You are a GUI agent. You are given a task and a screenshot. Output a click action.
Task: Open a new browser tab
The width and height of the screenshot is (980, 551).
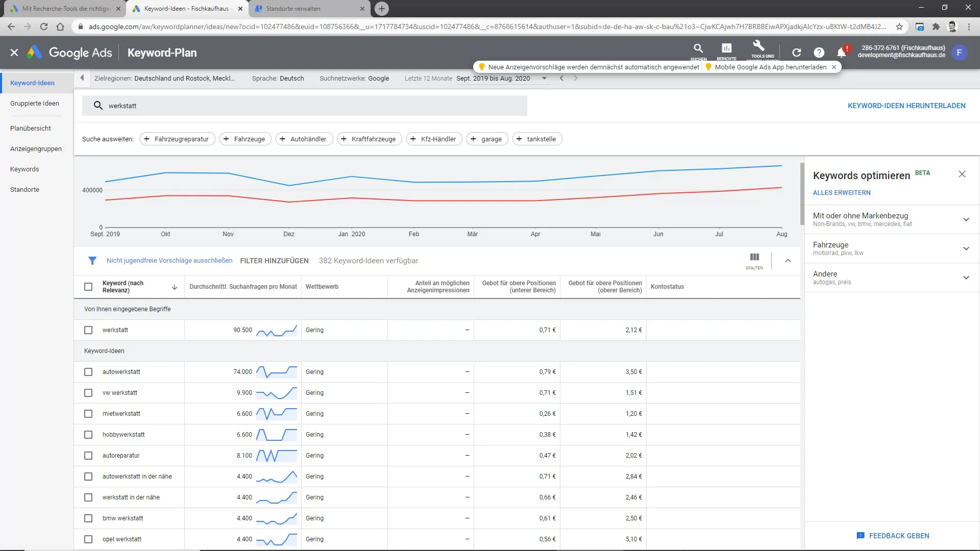click(381, 8)
